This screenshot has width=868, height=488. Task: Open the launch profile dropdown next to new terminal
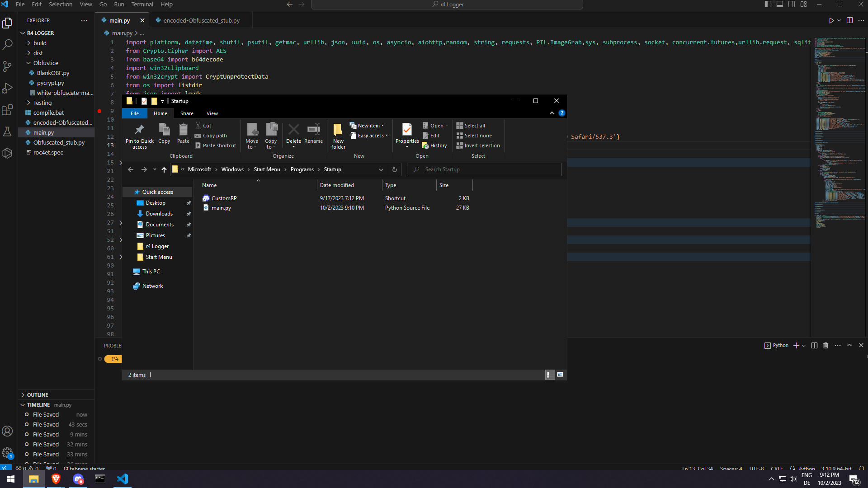804,346
